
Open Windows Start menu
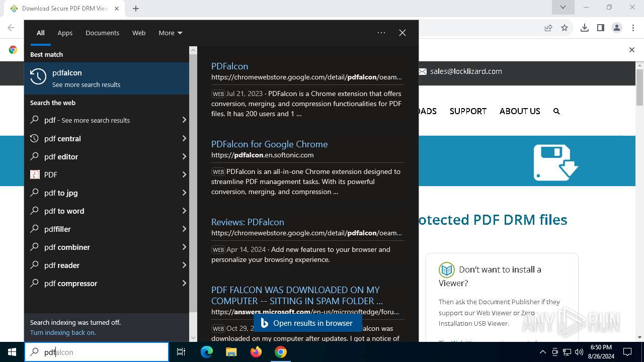pyautogui.click(x=12, y=352)
